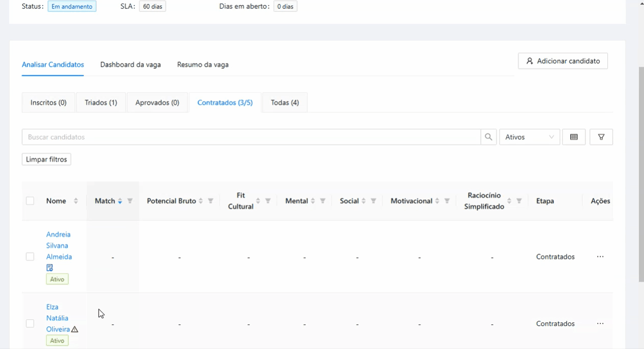
Task: Open actions menu for Elza Natália Oliveira
Action: click(600, 323)
